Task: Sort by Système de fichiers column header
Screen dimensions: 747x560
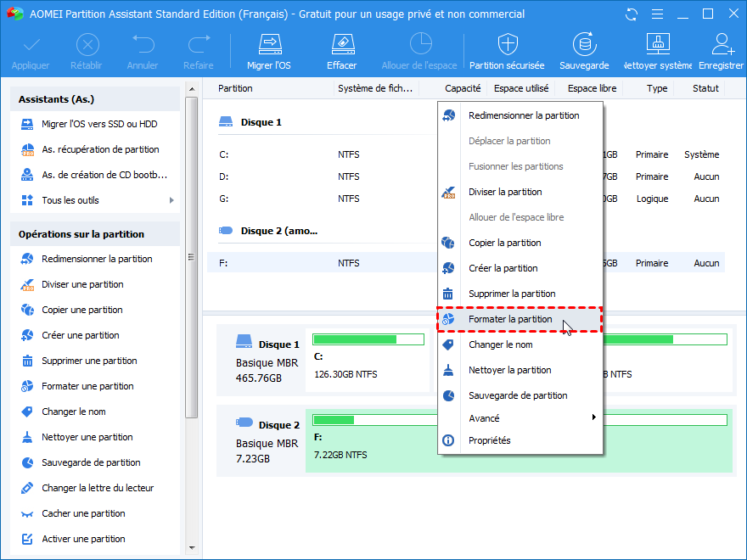Action: (x=375, y=88)
